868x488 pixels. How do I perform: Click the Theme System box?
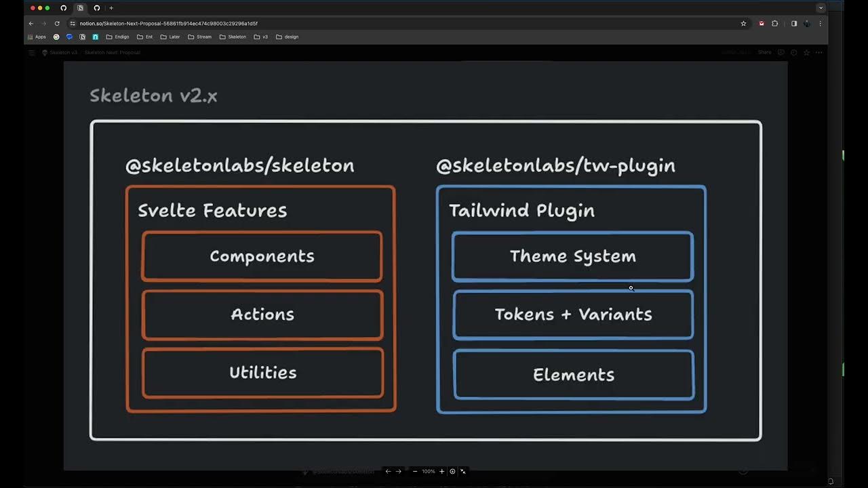click(572, 256)
